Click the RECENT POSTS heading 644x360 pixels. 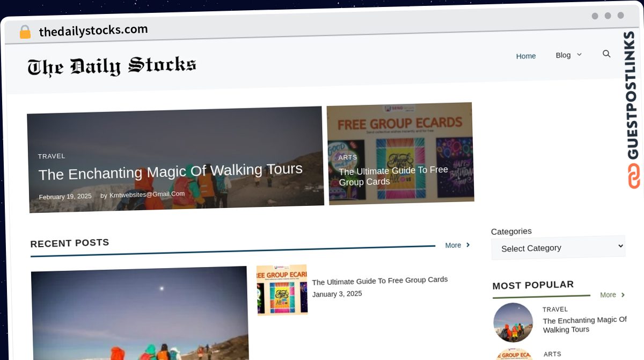pyautogui.click(x=70, y=243)
